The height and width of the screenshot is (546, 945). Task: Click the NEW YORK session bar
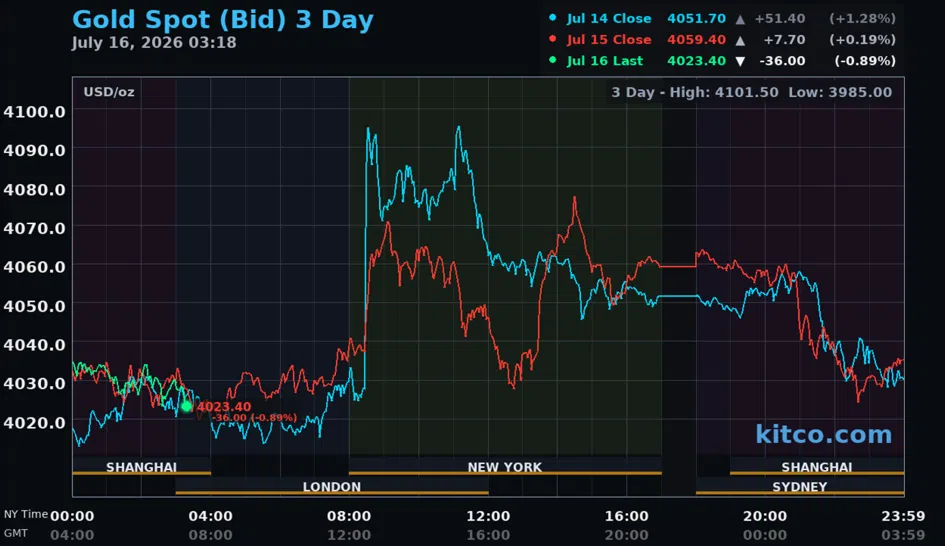(x=505, y=466)
